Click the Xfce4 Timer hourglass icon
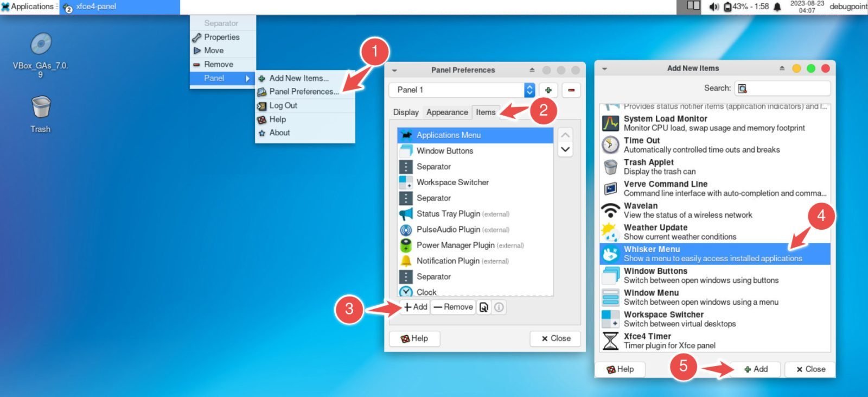The height and width of the screenshot is (397, 868). pyautogui.click(x=611, y=341)
